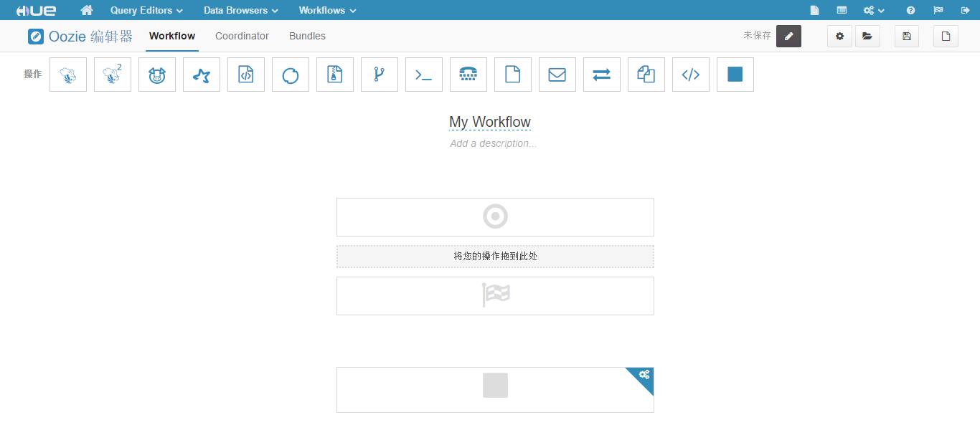Open the help question mark icon
Viewport: 980px width, 430px height.
click(x=910, y=10)
